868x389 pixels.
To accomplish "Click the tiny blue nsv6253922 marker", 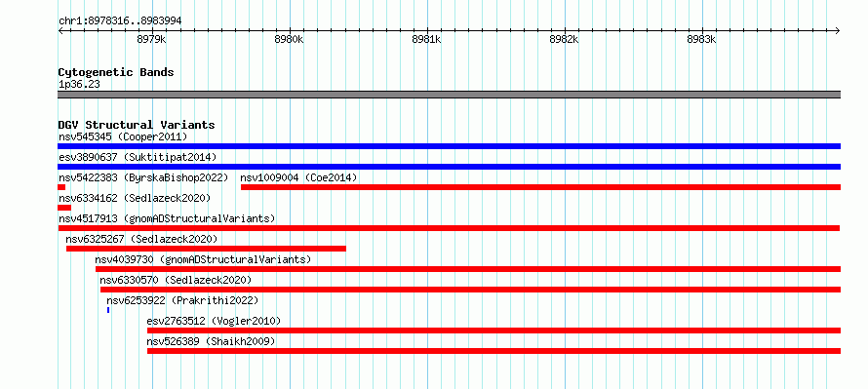I will click(108, 310).
